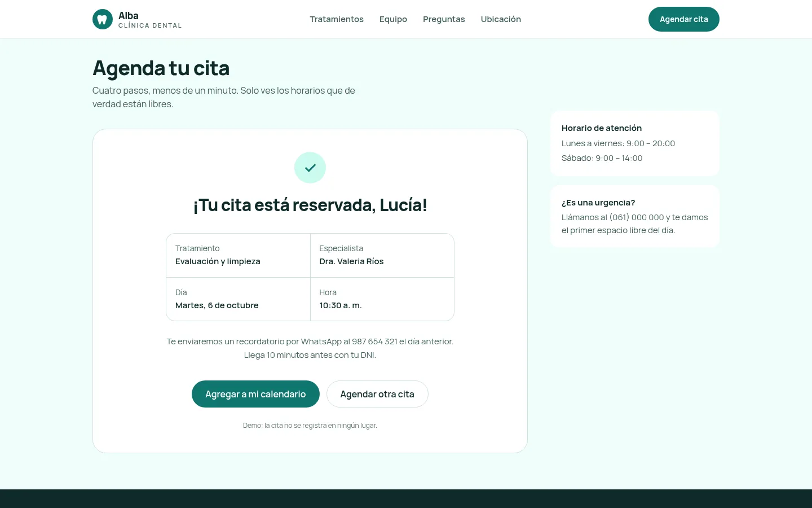This screenshot has height=508, width=812.
Task: Click the Día label
Action: pos(181,292)
